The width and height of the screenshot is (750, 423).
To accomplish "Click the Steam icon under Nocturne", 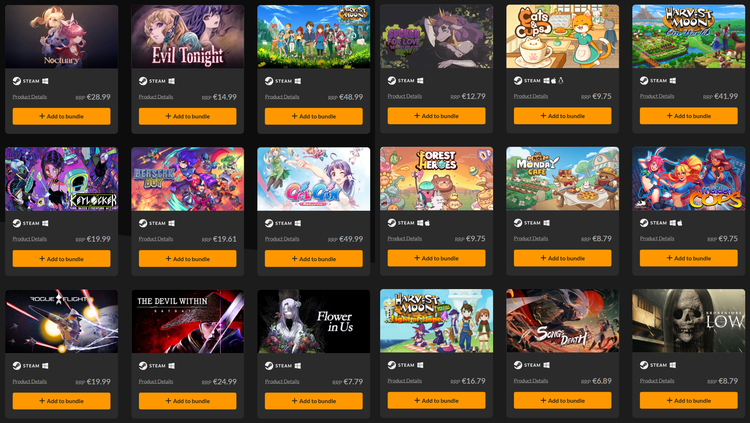I will coord(17,81).
